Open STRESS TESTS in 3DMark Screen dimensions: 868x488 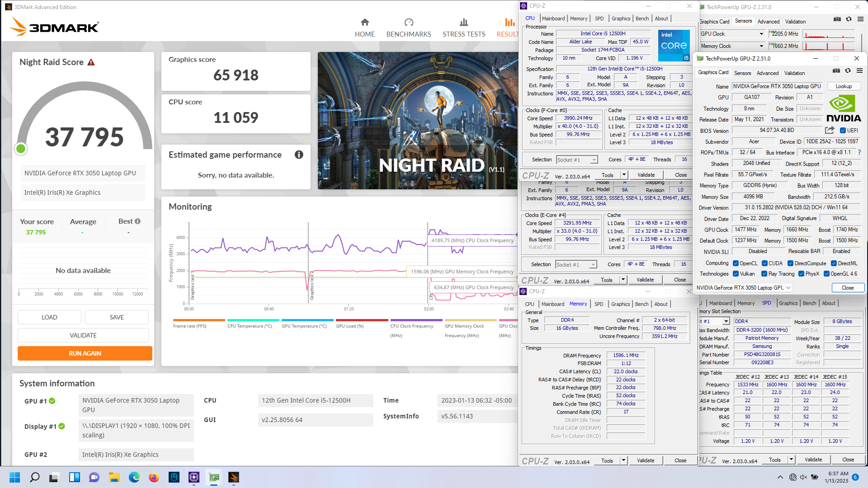point(464,28)
